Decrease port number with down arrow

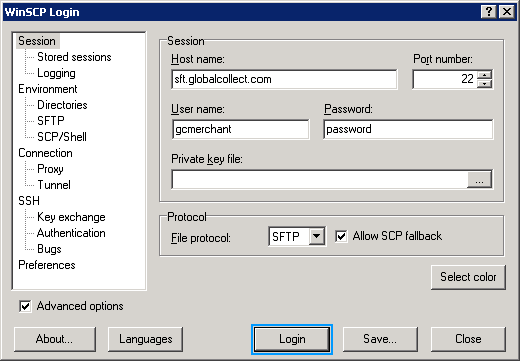tap(484, 83)
